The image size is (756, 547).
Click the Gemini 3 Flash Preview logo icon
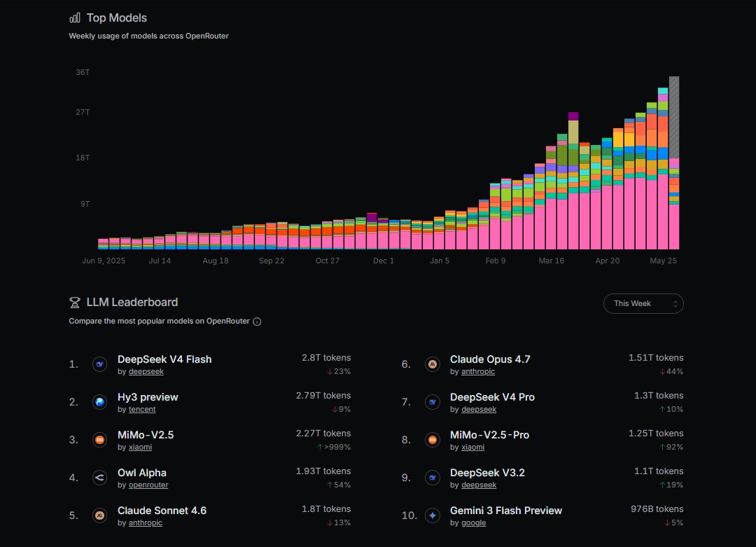click(x=433, y=515)
